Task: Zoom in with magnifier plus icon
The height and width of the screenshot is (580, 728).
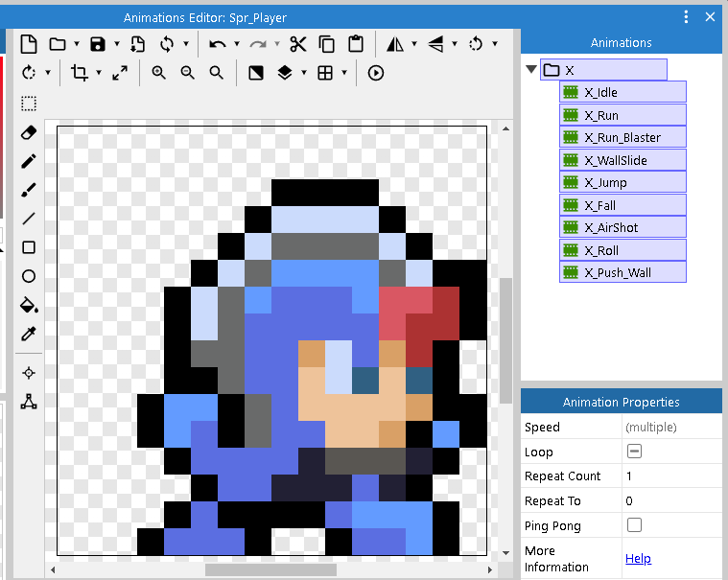Action: [159, 73]
